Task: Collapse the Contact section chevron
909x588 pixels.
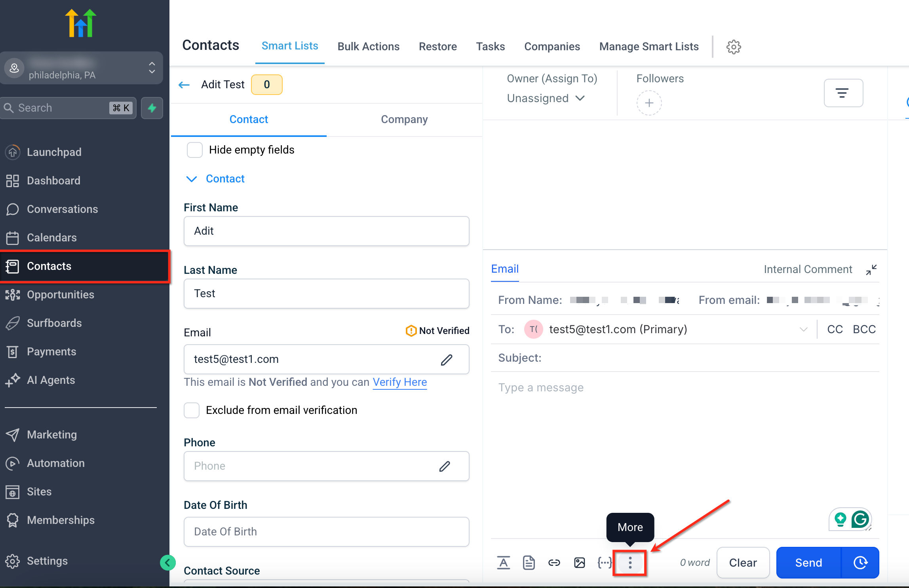Action: click(192, 179)
